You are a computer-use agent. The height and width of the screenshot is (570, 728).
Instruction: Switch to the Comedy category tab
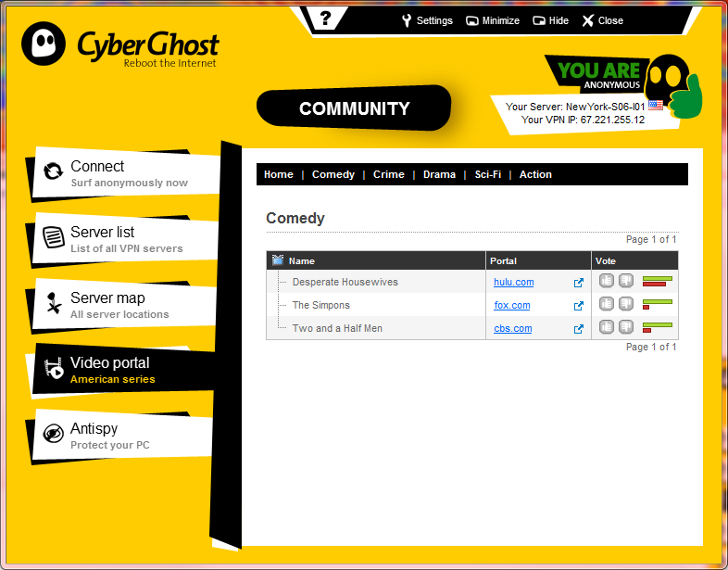(x=333, y=174)
